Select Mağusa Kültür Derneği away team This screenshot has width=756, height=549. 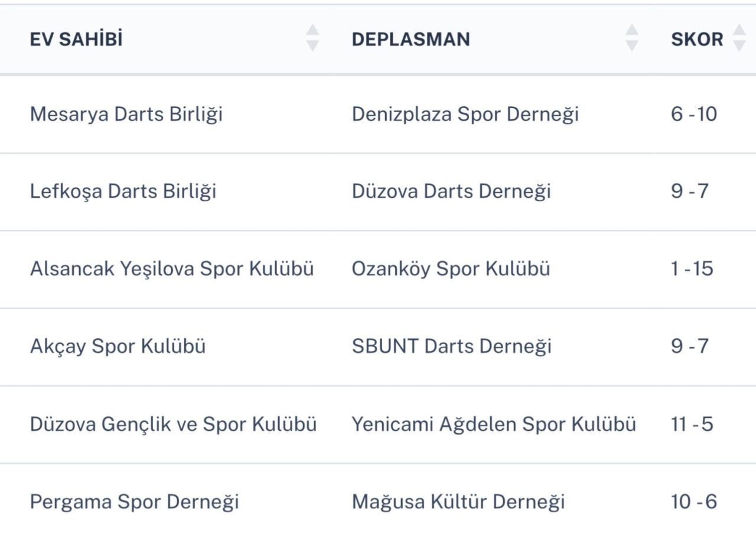[x=458, y=502]
